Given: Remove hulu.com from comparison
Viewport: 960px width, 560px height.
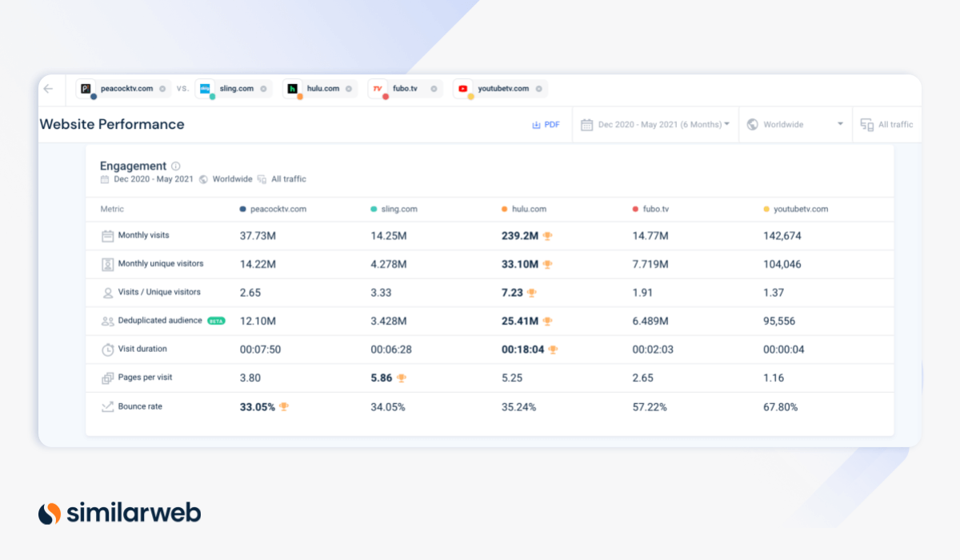Looking at the screenshot, I should click(349, 89).
